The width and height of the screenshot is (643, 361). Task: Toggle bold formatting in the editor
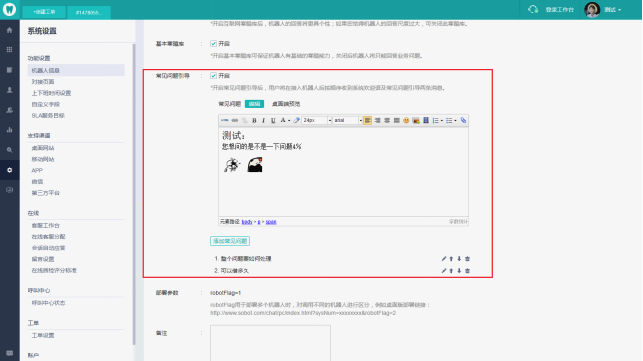pyautogui.click(x=254, y=120)
